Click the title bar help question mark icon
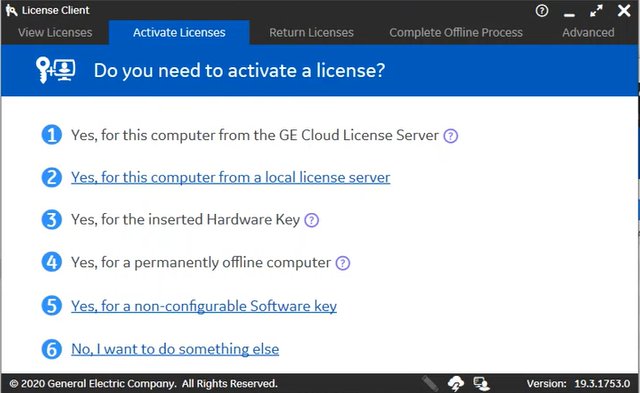Image resolution: width=640 pixels, height=393 pixels. [x=542, y=11]
